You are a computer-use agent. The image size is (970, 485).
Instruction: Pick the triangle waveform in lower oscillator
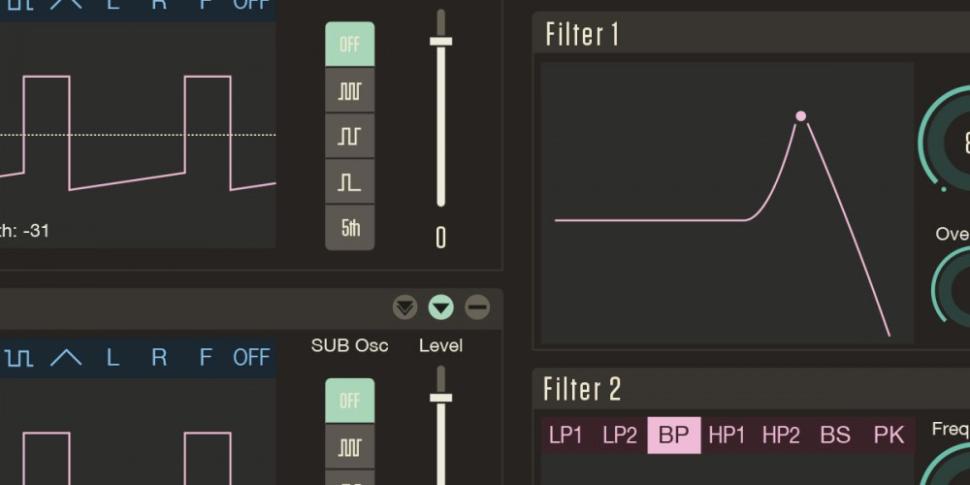click(66, 357)
